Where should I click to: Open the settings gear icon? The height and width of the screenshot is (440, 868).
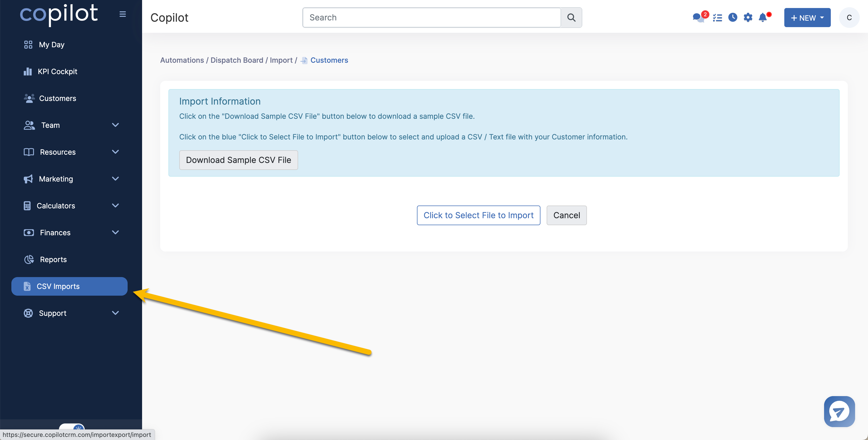pos(748,18)
